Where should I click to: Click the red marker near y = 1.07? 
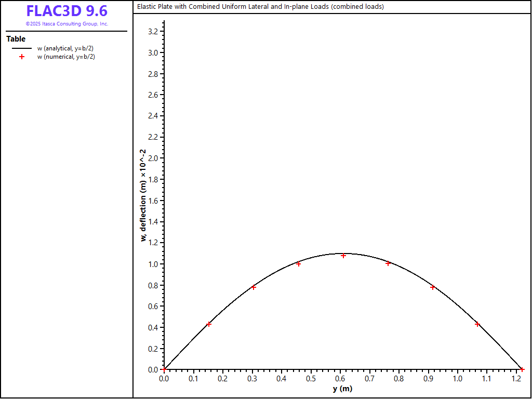click(477, 324)
